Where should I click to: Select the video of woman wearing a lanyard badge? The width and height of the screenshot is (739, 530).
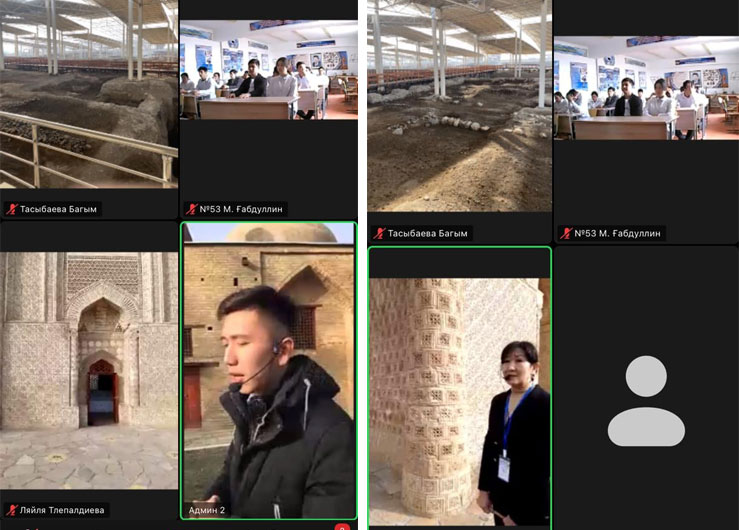[x=459, y=385]
